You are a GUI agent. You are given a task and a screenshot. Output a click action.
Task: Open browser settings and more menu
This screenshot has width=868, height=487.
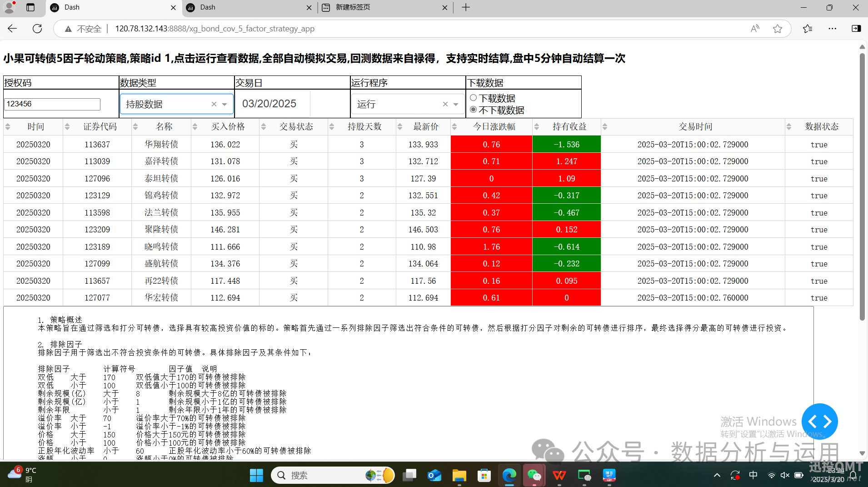pyautogui.click(x=832, y=29)
